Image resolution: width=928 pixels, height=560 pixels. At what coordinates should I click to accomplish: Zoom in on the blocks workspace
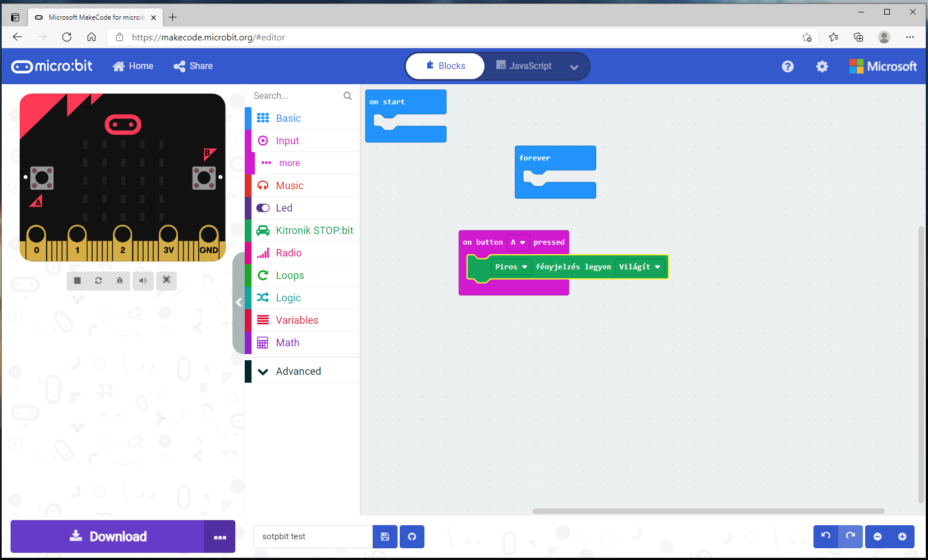[x=902, y=536]
